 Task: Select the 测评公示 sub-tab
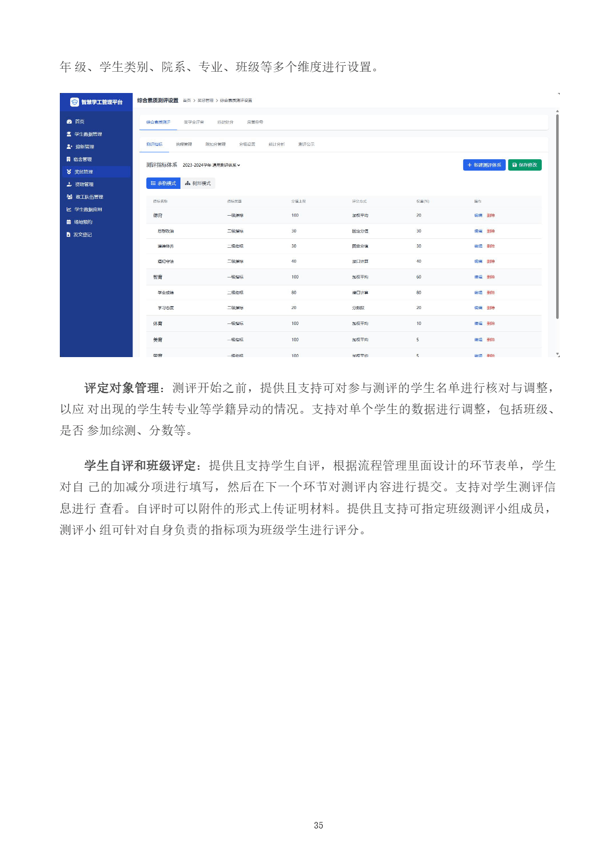click(306, 144)
